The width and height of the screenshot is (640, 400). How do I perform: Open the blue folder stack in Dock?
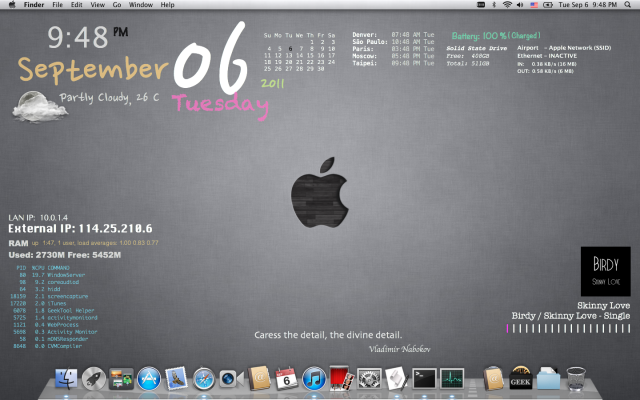tap(548, 378)
